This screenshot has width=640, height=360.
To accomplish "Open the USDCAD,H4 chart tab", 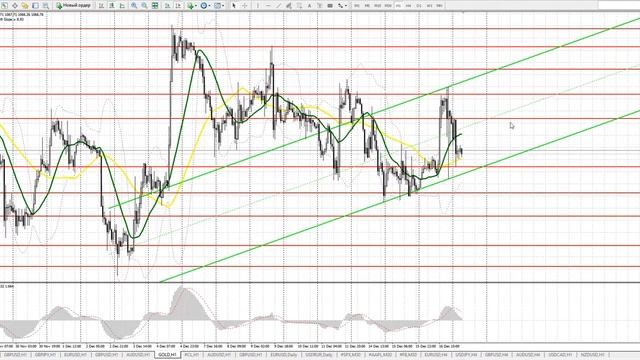I will click(560, 355).
